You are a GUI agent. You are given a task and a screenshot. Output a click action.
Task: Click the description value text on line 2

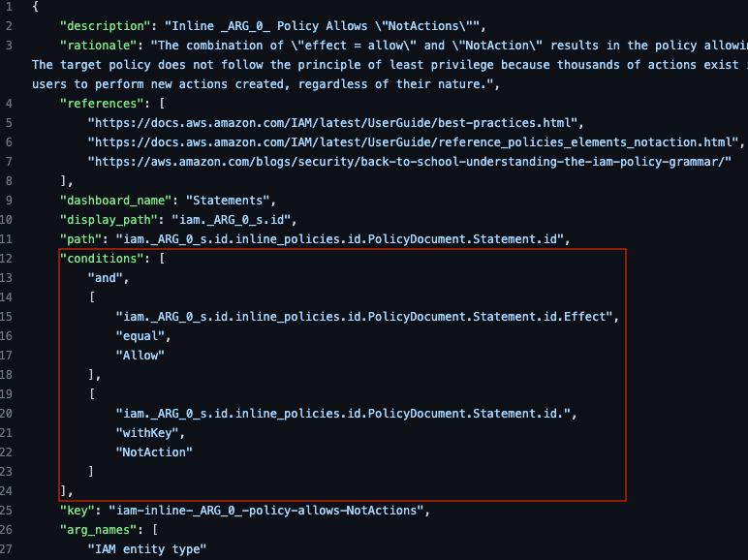[x=323, y=26]
